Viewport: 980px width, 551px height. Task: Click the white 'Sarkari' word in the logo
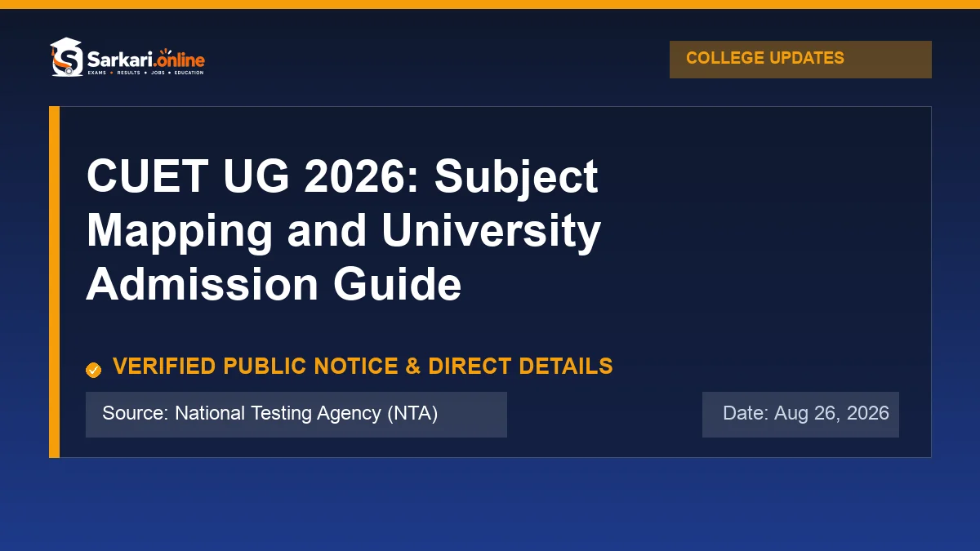pyautogui.click(x=119, y=60)
